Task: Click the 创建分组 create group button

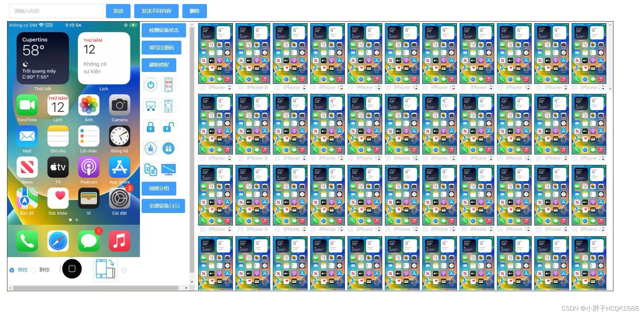Action: click(159, 188)
